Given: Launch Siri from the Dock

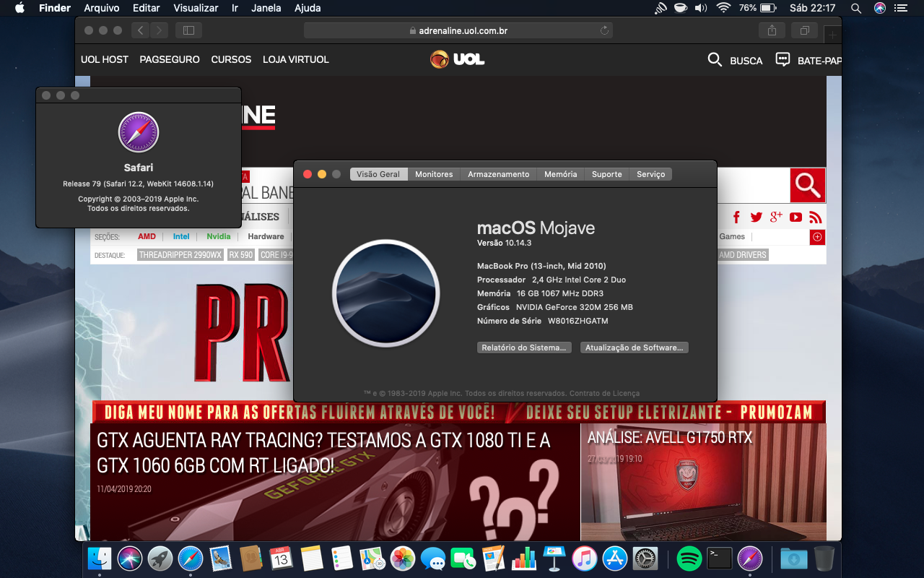Looking at the screenshot, I should (x=130, y=558).
